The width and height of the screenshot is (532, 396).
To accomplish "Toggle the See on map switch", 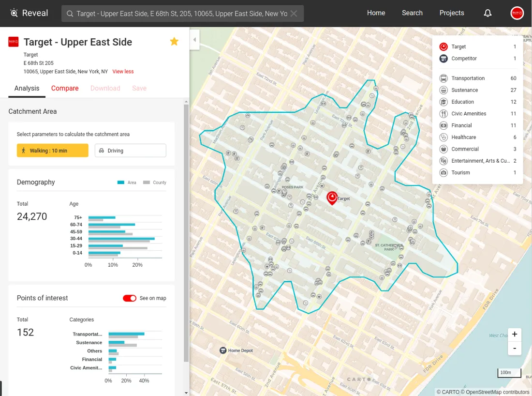I will (x=130, y=298).
